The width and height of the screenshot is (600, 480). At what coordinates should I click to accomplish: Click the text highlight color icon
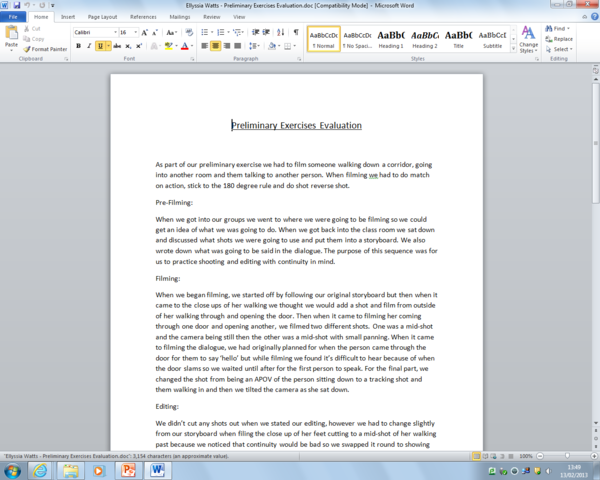(x=168, y=46)
